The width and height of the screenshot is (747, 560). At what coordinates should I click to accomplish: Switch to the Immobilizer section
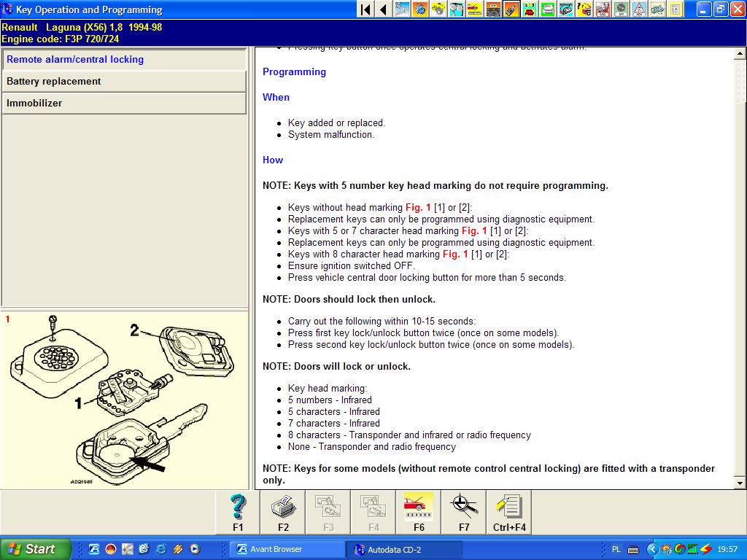124,104
